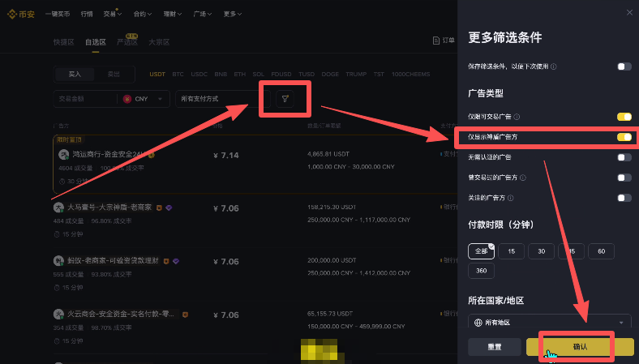Click the 重置 reset button
The height and width of the screenshot is (364, 639).
494,347
